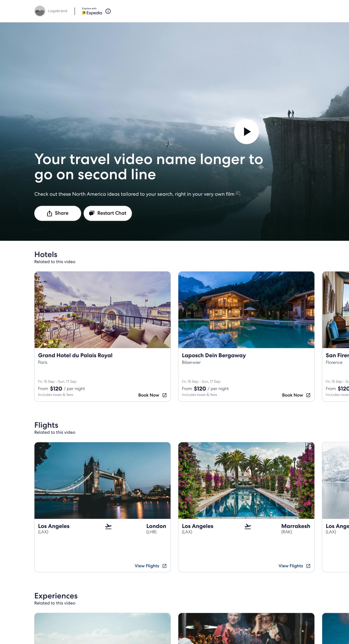
Task: Play the travel video
Action: tap(246, 131)
